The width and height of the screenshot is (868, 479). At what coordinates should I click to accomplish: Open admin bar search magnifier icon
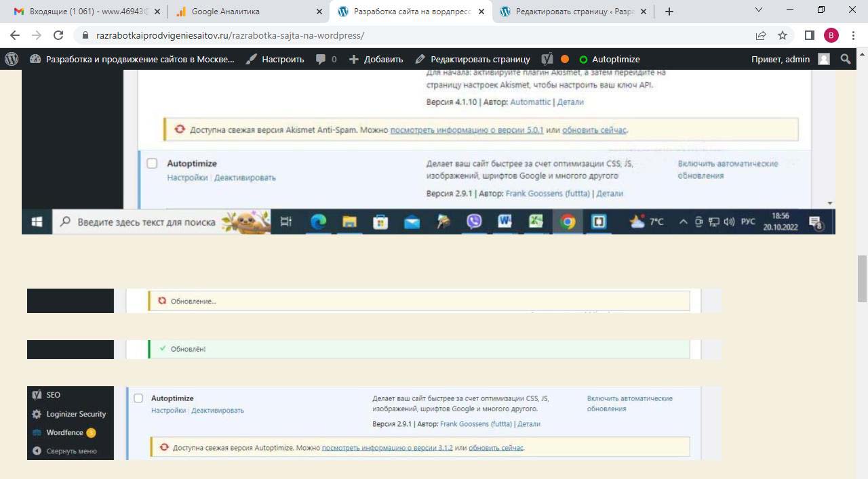(845, 59)
